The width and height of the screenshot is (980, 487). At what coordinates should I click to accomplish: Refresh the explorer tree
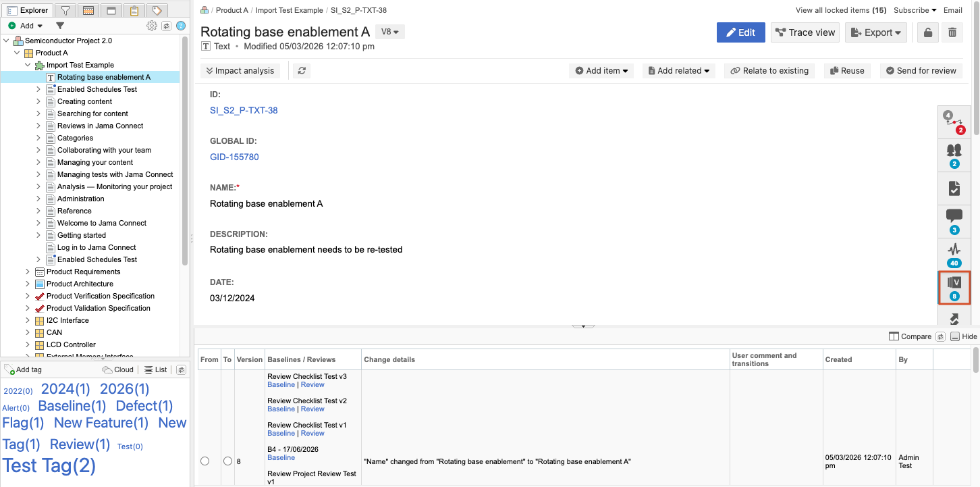coord(166,26)
